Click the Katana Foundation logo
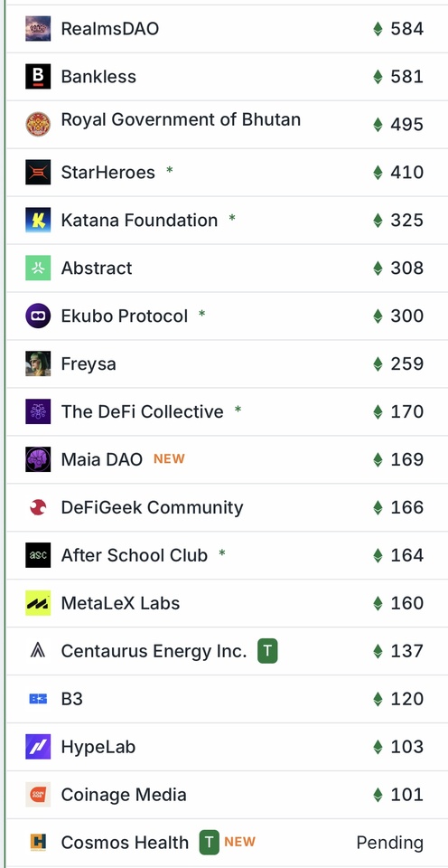 click(x=38, y=220)
